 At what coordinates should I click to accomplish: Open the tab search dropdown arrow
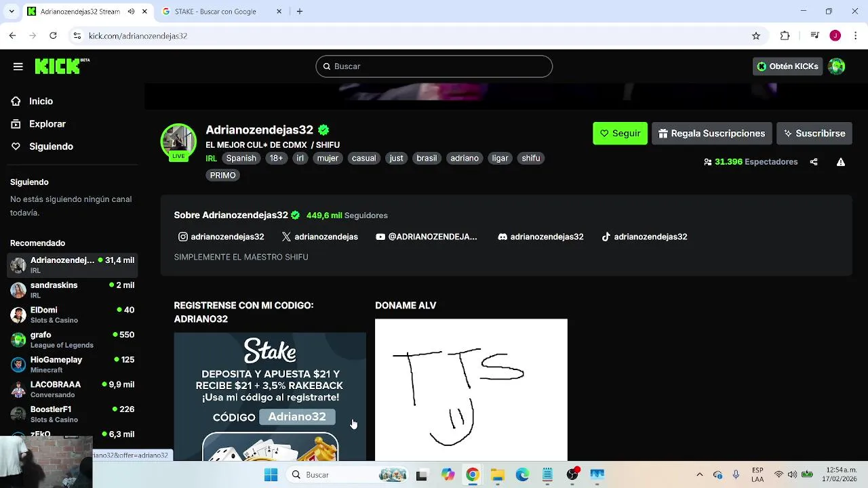(12, 12)
